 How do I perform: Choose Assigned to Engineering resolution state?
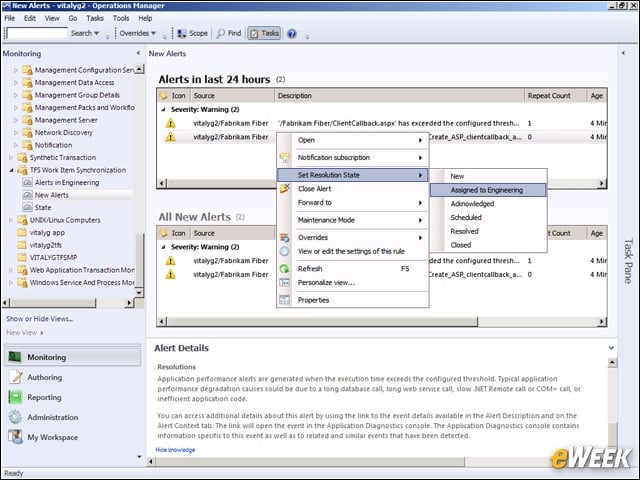coord(488,190)
